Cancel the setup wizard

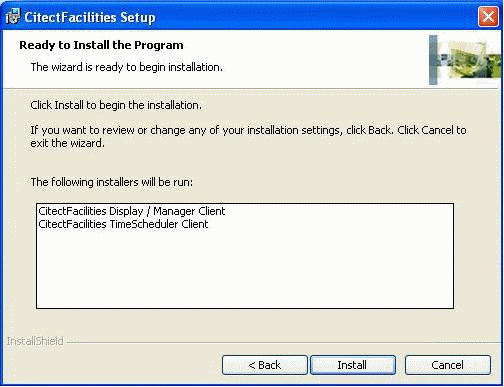point(448,365)
